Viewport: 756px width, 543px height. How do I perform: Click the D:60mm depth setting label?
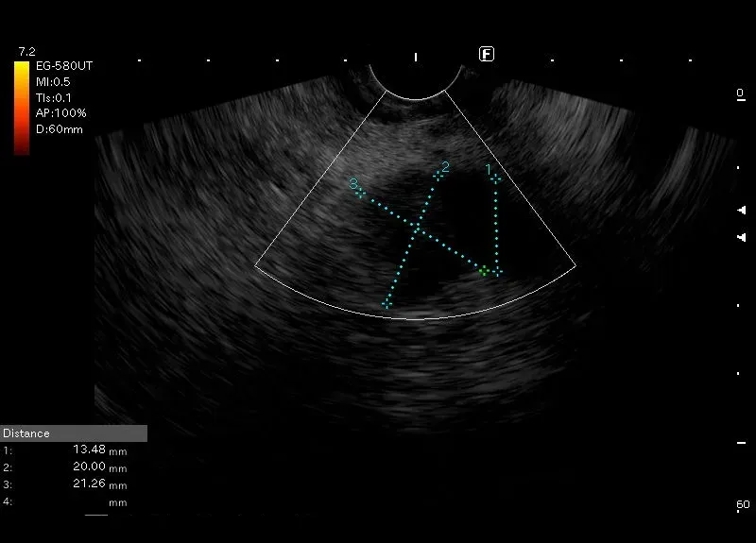click(59, 129)
